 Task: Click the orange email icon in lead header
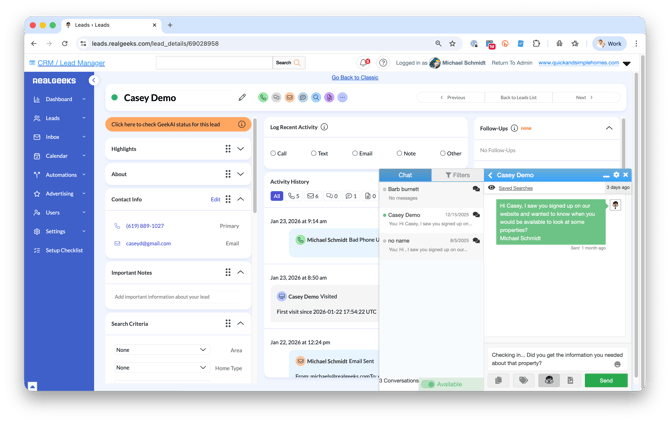[290, 97]
